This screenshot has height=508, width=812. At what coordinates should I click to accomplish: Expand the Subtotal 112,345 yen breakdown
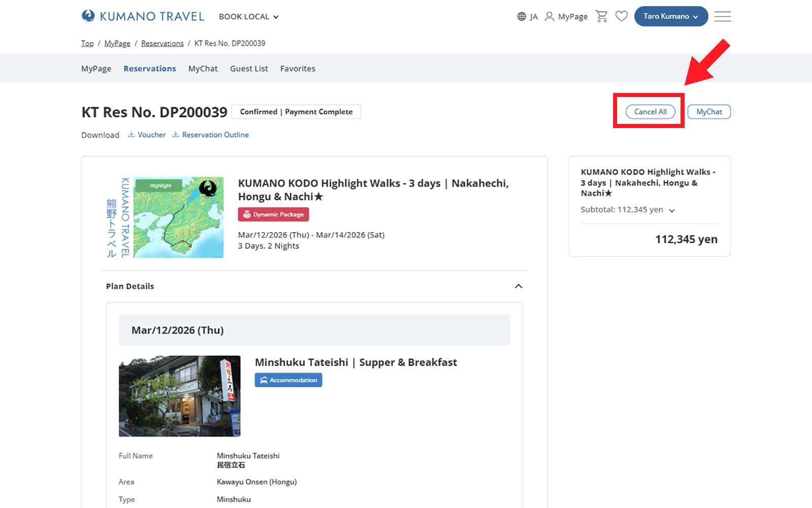coord(671,210)
